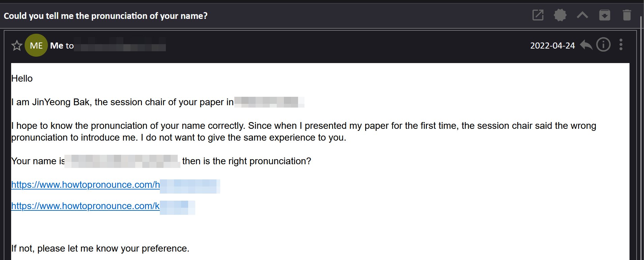This screenshot has height=260, width=644.
Task: Show message details with the info icon
Action: (x=603, y=45)
